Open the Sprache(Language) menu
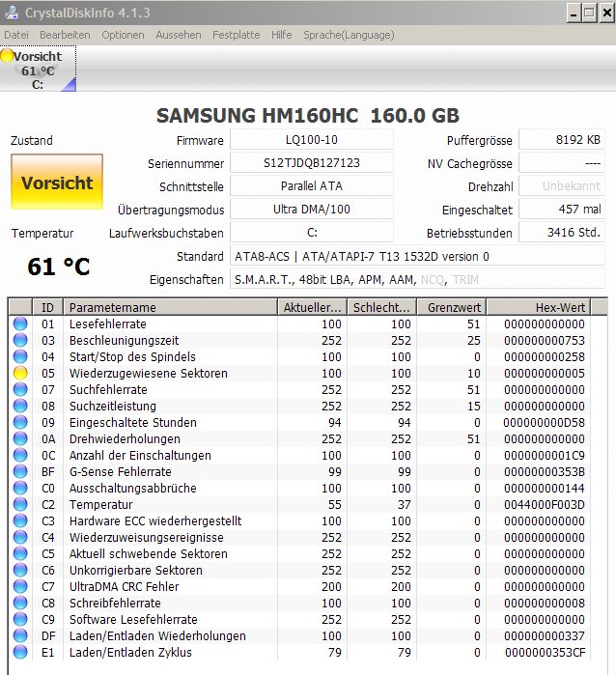 coord(349,35)
